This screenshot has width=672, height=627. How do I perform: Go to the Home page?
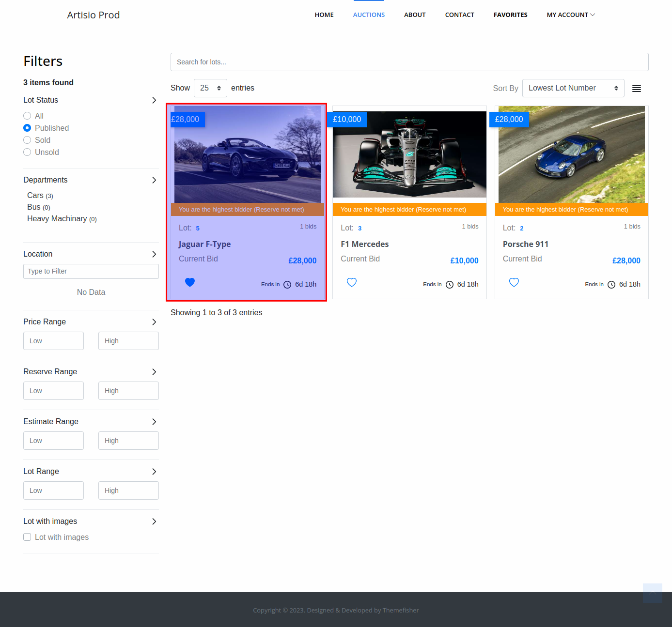pyautogui.click(x=324, y=15)
